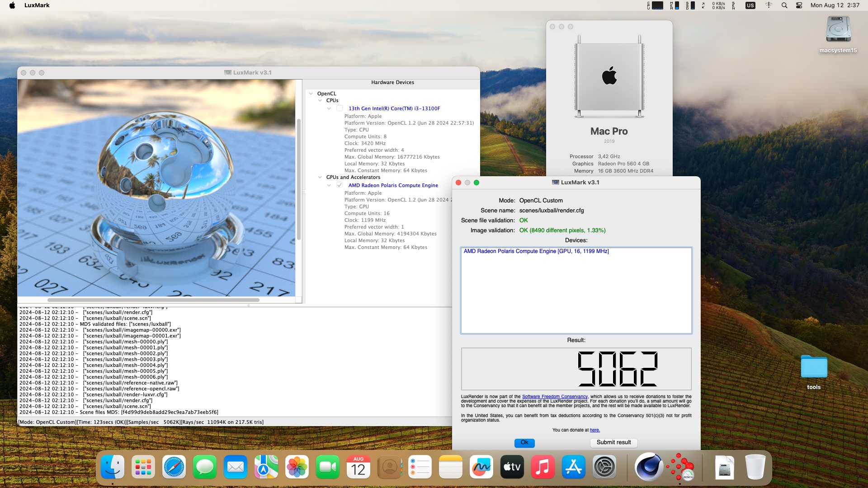Open the Apple menu
Screen dimensions: 868x488
(12, 5)
